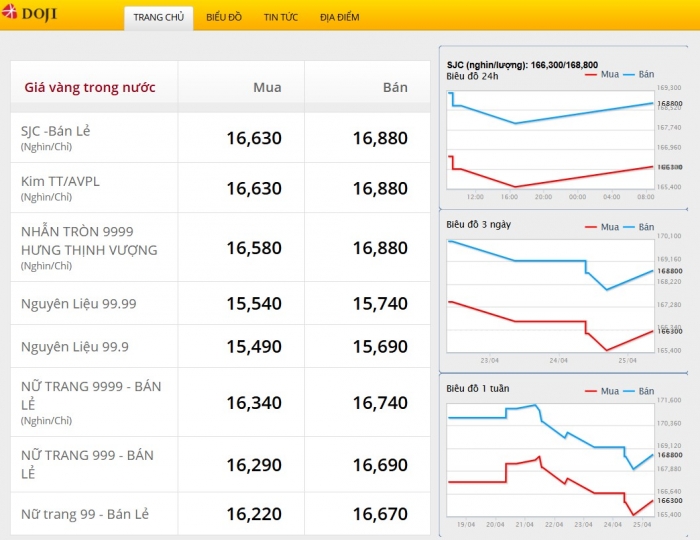Click the SJC - Bán Lẻ row
The height and width of the screenshot is (540, 700).
(x=220, y=138)
